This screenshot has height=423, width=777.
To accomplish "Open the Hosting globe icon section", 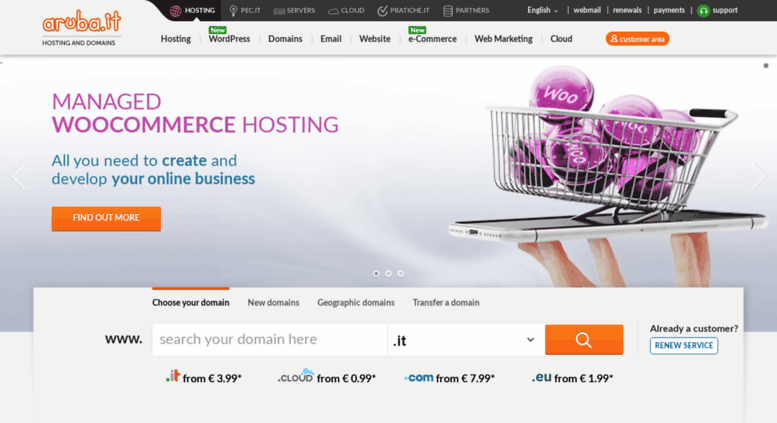I will click(175, 10).
